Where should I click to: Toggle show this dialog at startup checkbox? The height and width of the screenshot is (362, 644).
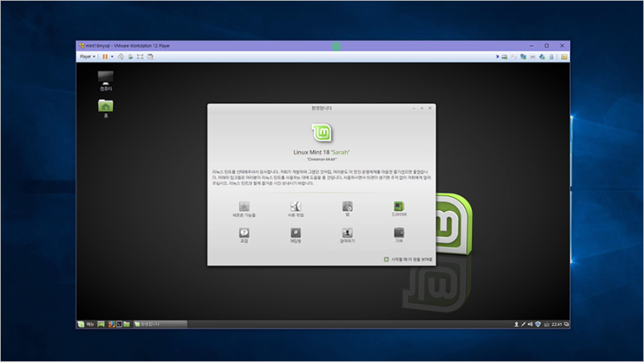(x=386, y=259)
